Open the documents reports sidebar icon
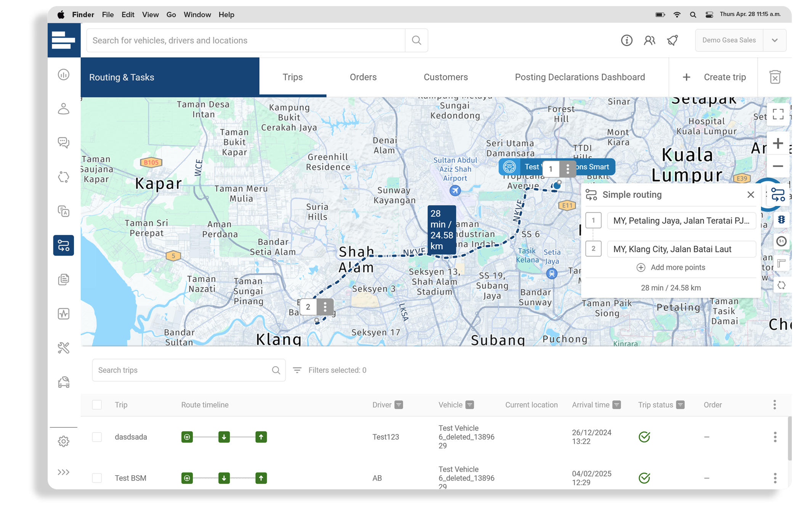The image size is (812, 532). 64,279
